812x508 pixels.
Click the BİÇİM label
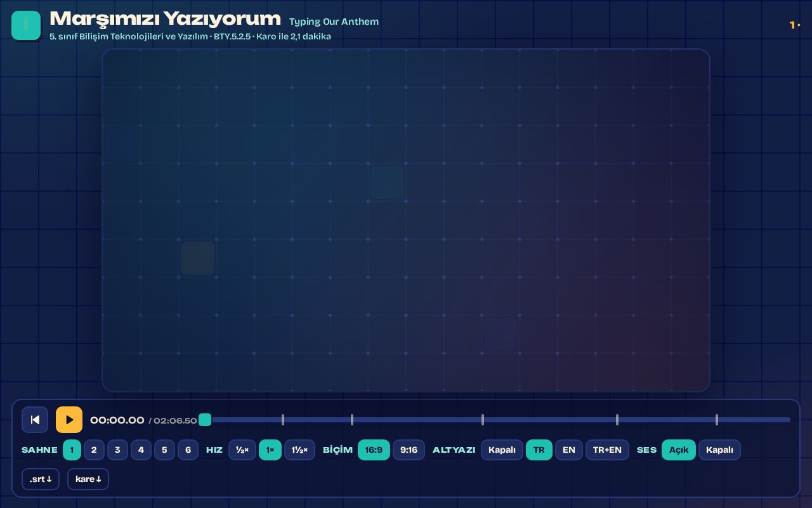pos(337,450)
